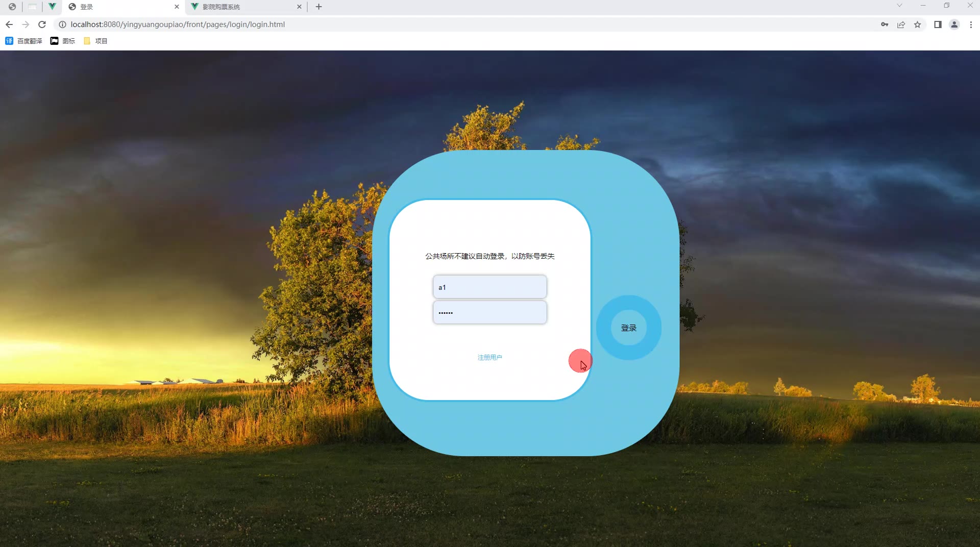Viewport: 980px width, 547px height.
Task: Close the 影院购票系统 tab
Action: tap(299, 7)
